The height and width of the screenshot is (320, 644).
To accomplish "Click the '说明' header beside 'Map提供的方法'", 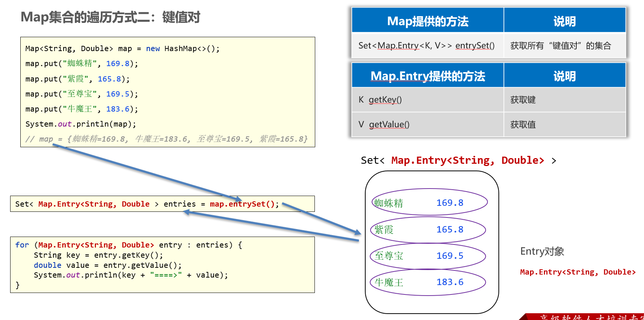I will (565, 21).
